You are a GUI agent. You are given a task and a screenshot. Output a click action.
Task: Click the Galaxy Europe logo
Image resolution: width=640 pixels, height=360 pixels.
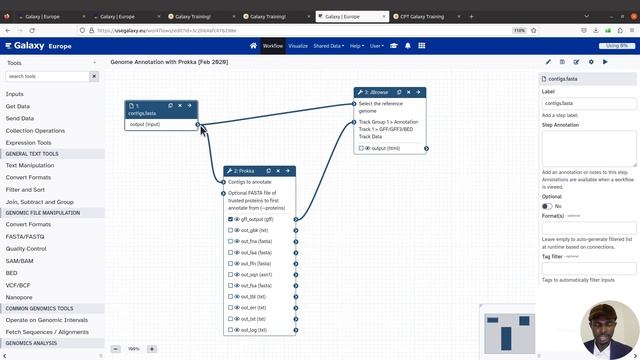38,46
